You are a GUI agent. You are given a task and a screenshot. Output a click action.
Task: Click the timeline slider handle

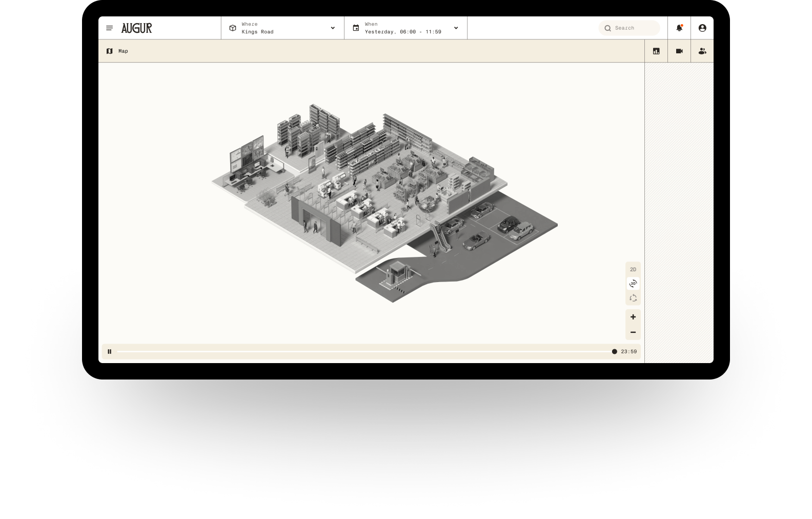click(x=614, y=351)
